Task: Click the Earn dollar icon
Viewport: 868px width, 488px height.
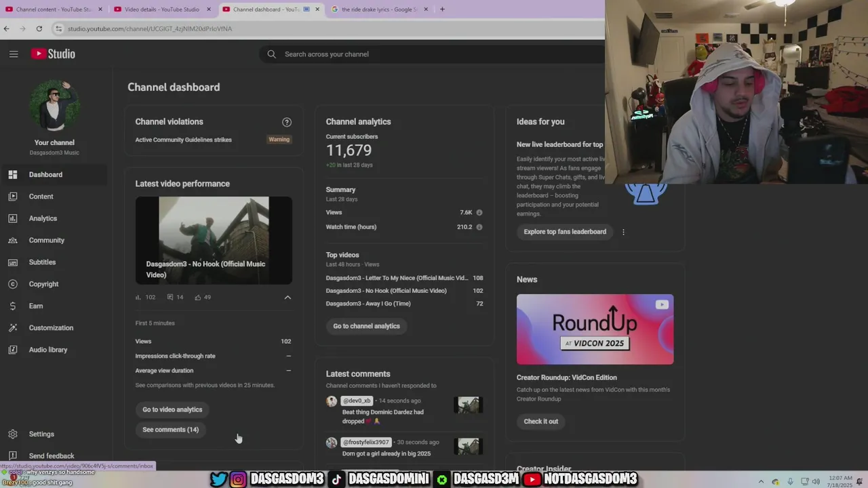Action: 13,306
